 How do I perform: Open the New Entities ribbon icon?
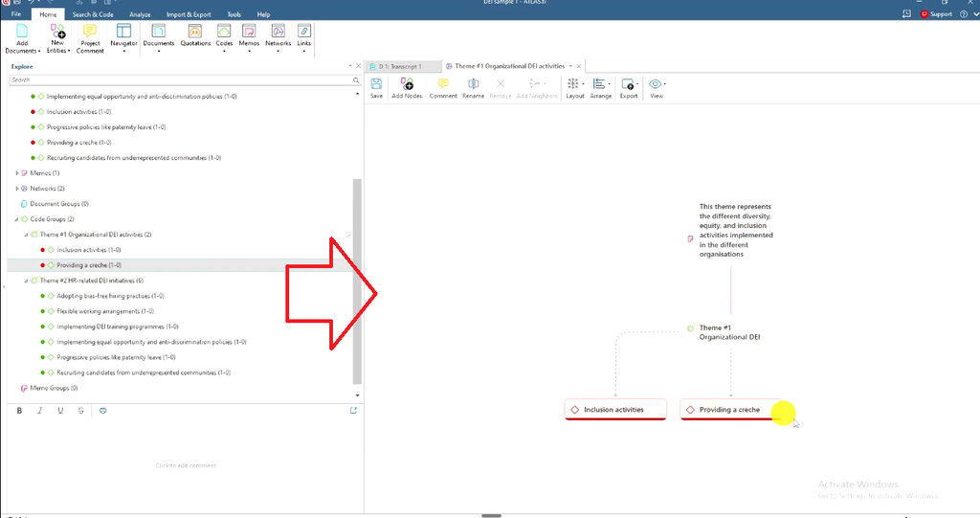click(x=57, y=32)
